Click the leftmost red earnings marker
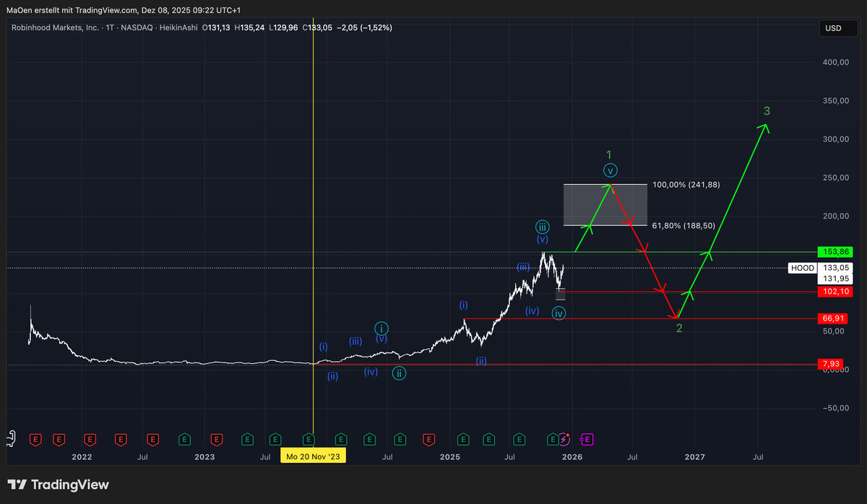Image resolution: width=867 pixels, height=504 pixels. pyautogui.click(x=34, y=438)
